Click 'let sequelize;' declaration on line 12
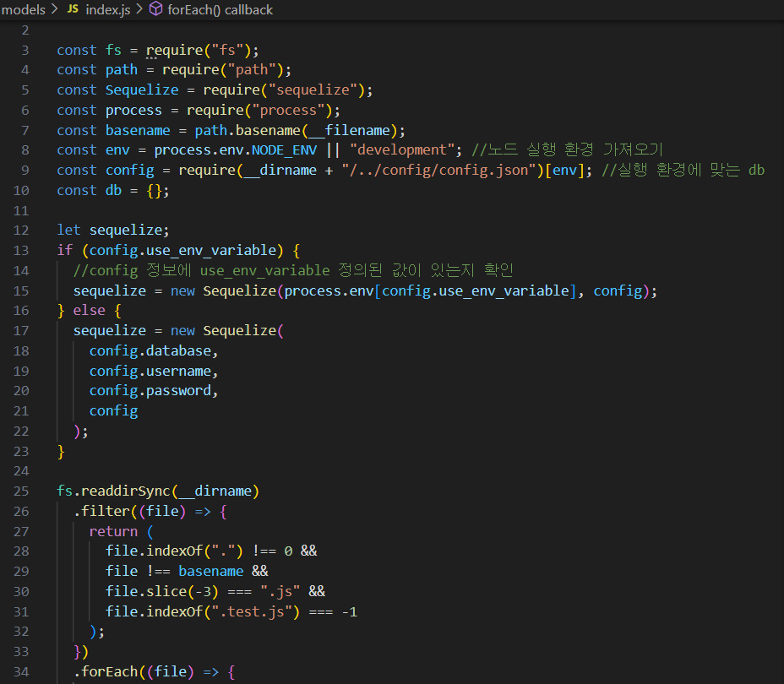 [113, 231]
